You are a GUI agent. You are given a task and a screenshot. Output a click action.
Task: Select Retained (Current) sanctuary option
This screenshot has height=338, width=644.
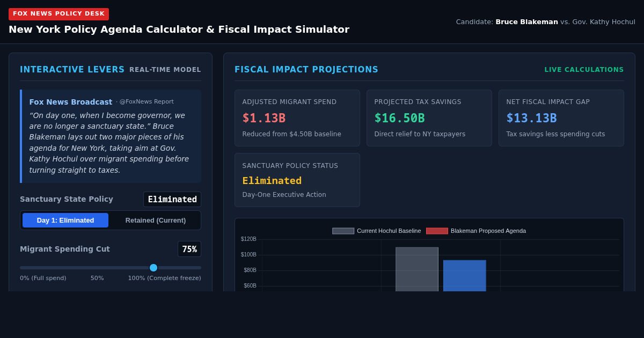click(156, 221)
